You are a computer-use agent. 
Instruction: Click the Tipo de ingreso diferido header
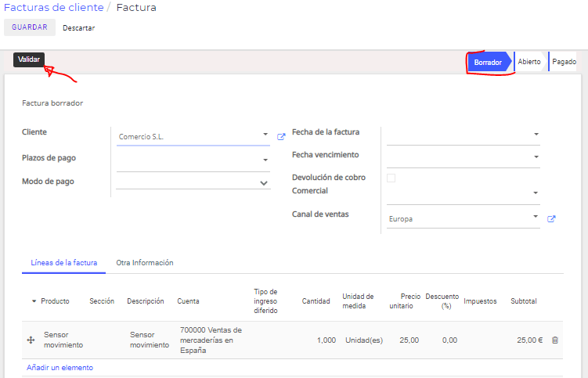click(x=265, y=301)
